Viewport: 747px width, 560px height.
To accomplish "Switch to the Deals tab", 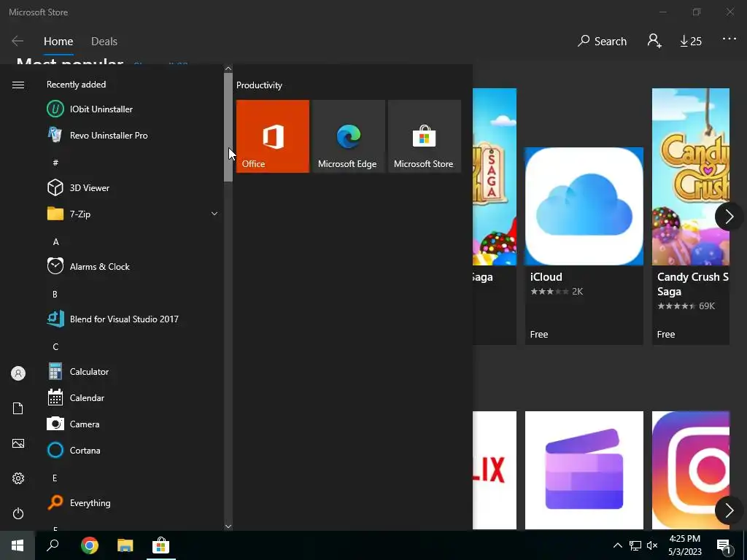I will click(104, 42).
